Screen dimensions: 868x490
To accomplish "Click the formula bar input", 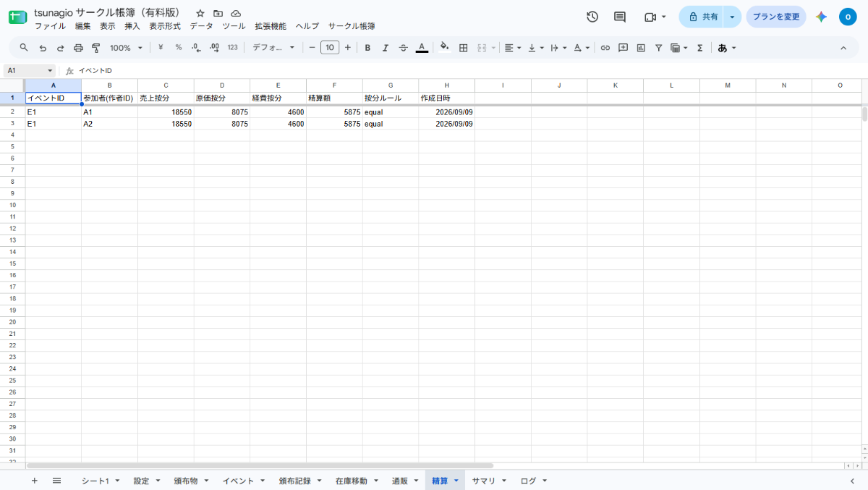I will click(x=470, y=71).
